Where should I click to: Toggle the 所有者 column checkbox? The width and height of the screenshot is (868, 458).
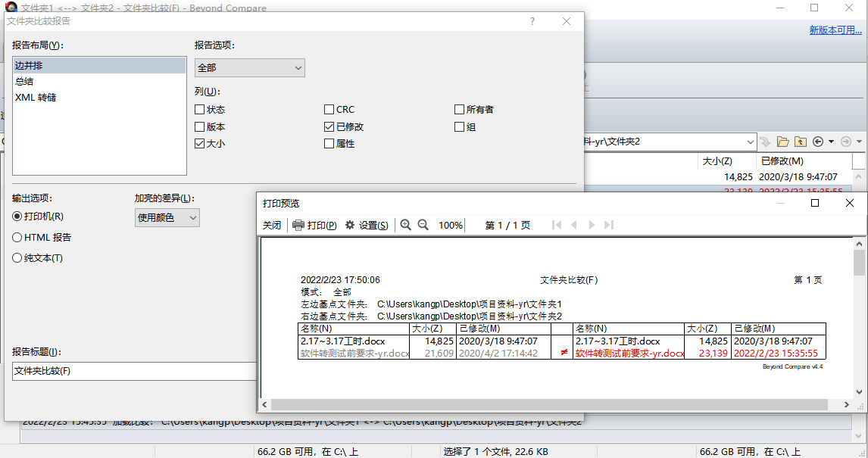click(x=459, y=110)
